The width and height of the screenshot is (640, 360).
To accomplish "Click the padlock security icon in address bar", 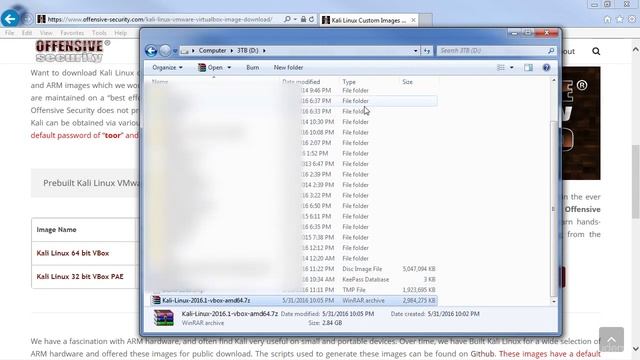I will (303, 19).
